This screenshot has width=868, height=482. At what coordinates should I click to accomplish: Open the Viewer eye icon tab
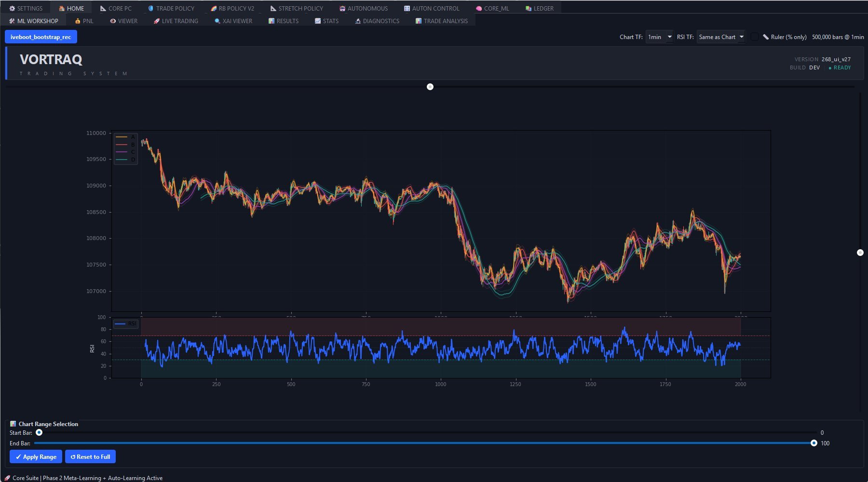(x=113, y=21)
